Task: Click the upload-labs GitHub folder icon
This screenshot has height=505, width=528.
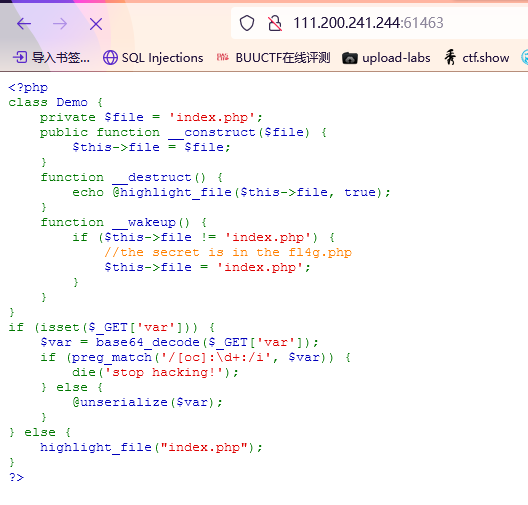Action: (350, 58)
